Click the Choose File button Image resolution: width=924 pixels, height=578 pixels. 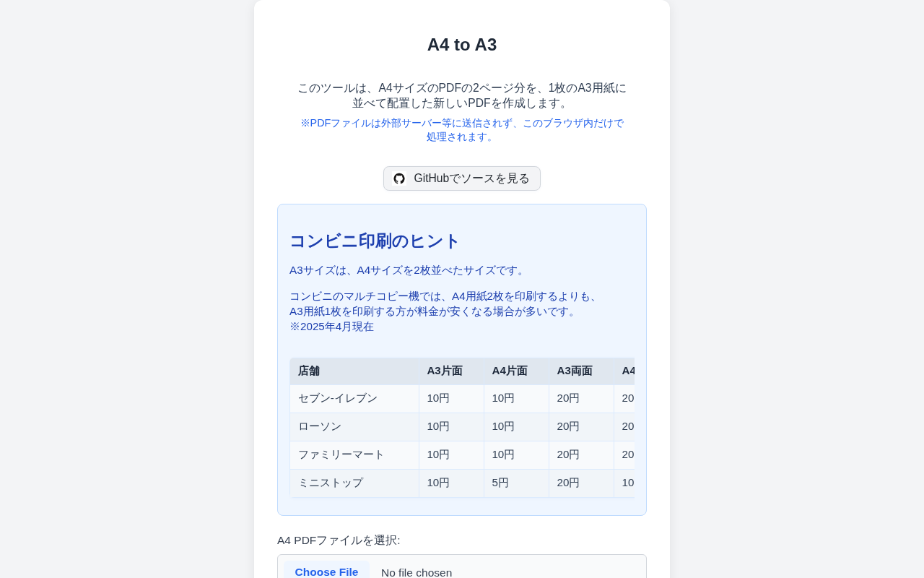(x=326, y=571)
